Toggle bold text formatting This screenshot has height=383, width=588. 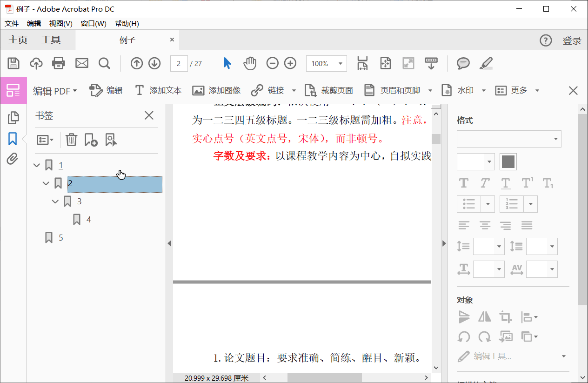click(464, 183)
